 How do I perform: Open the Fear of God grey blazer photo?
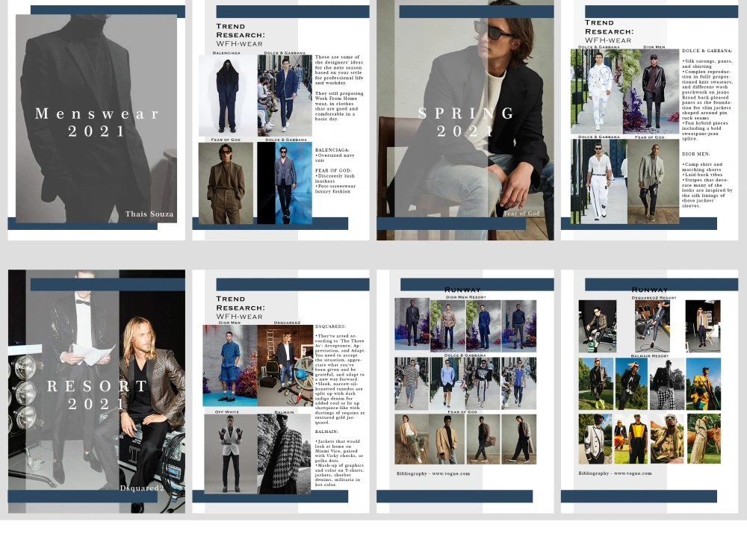(x=653, y=181)
